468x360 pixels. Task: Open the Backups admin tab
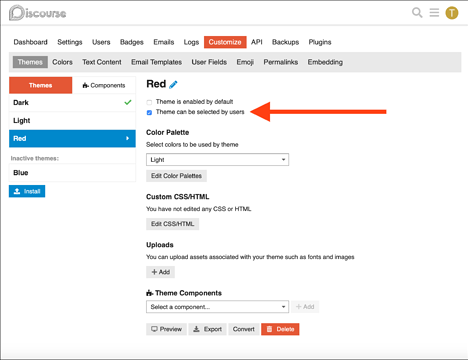pos(285,42)
